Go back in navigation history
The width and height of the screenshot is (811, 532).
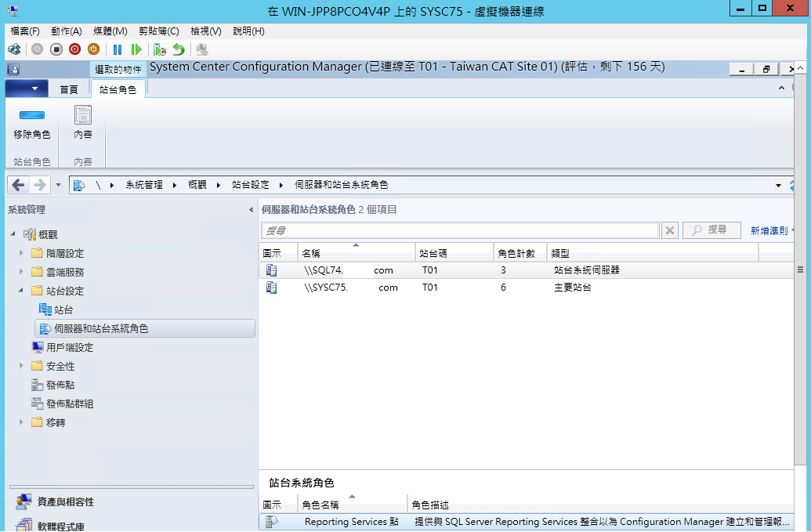(x=18, y=185)
